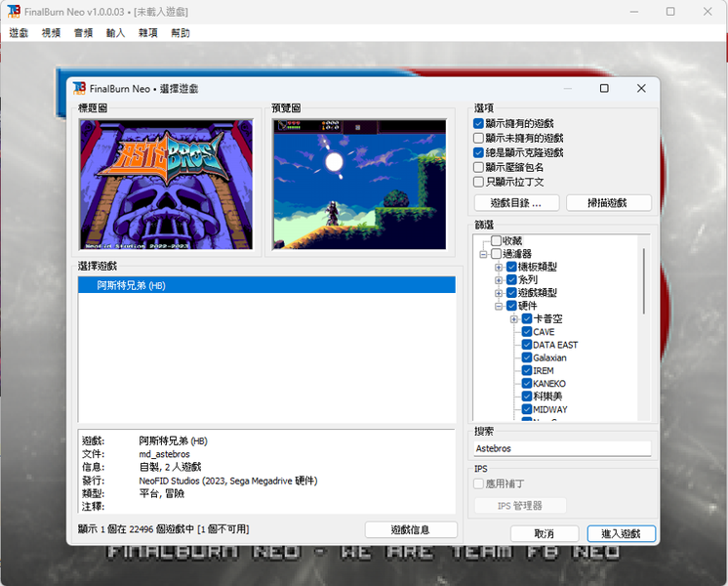728x586 pixels.
Task: Uncheck the 卡普空 hardware checkbox
Action: [x=527, y=318]
